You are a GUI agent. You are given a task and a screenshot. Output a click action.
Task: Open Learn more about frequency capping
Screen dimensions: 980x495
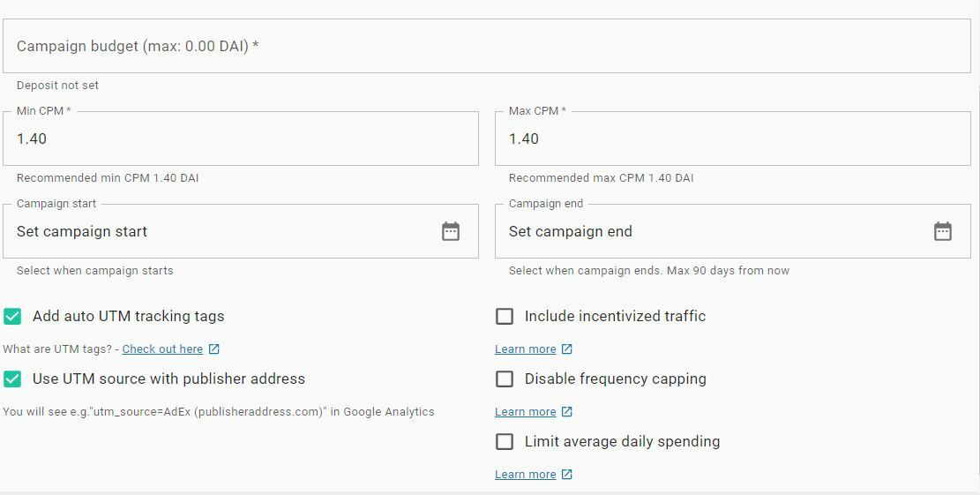click(526, 411)
